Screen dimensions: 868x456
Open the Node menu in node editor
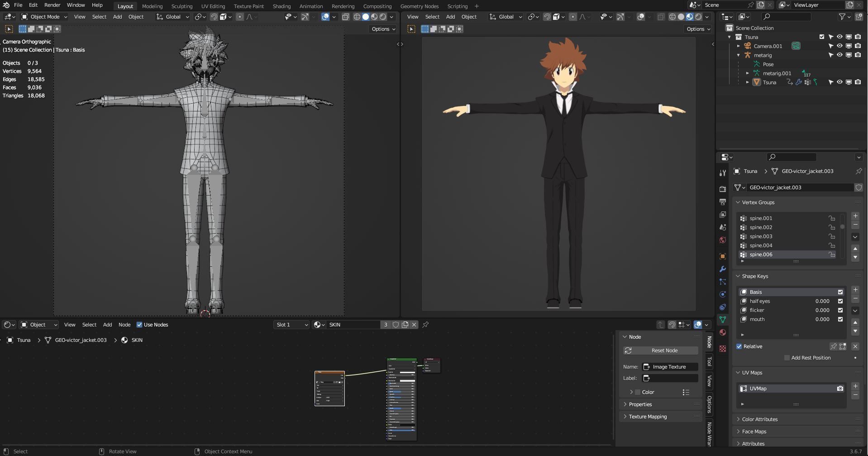[124, 325]
